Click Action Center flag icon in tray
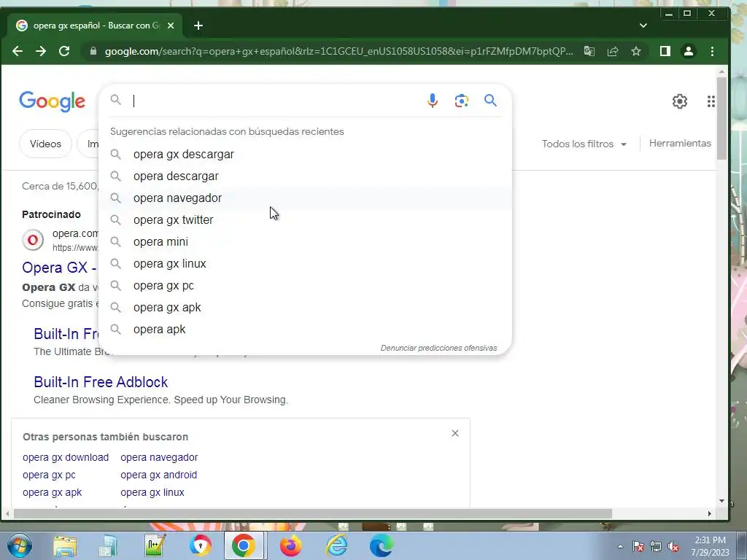 point(638,547)
